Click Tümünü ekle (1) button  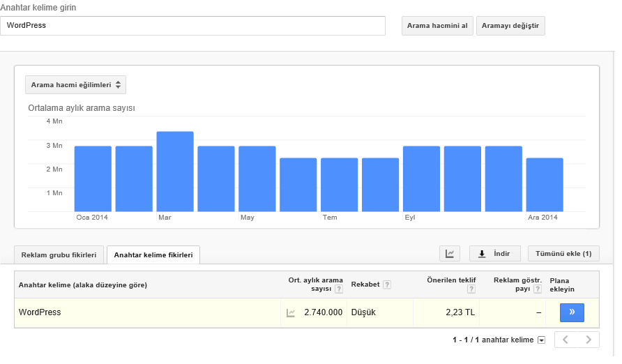pyautogui.click(x=563, y=254)
